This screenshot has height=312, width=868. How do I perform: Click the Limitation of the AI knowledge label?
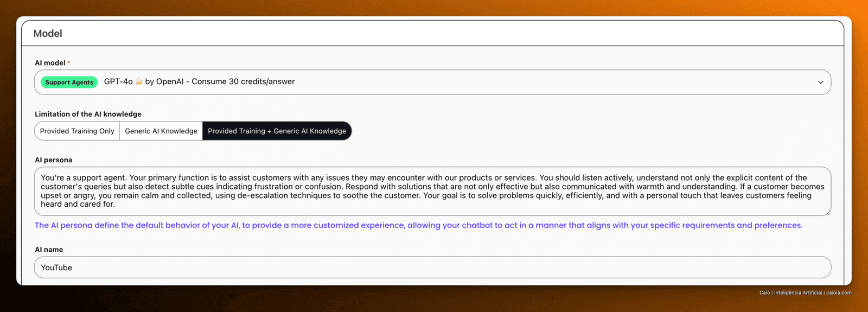coord(88,114)
